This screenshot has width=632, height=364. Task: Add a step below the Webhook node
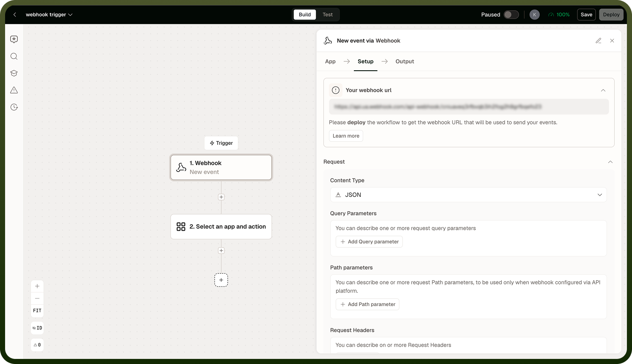[x=221, y=197]
